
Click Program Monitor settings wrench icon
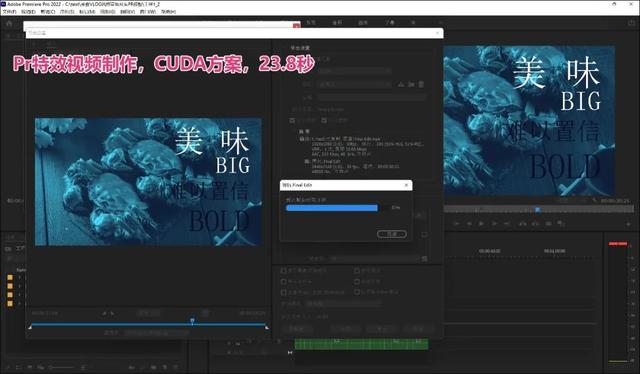[595, 200]
